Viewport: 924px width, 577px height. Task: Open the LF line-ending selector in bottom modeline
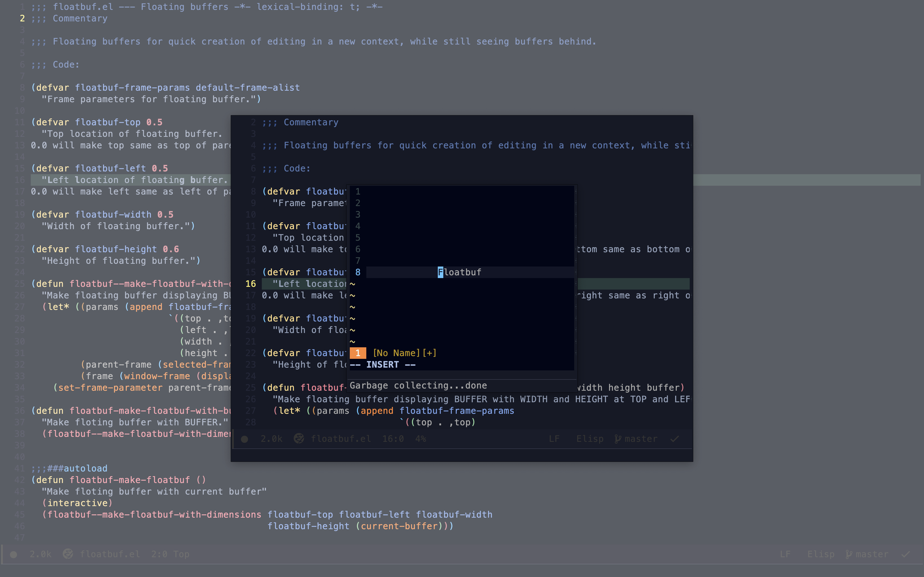coord(785,554)
